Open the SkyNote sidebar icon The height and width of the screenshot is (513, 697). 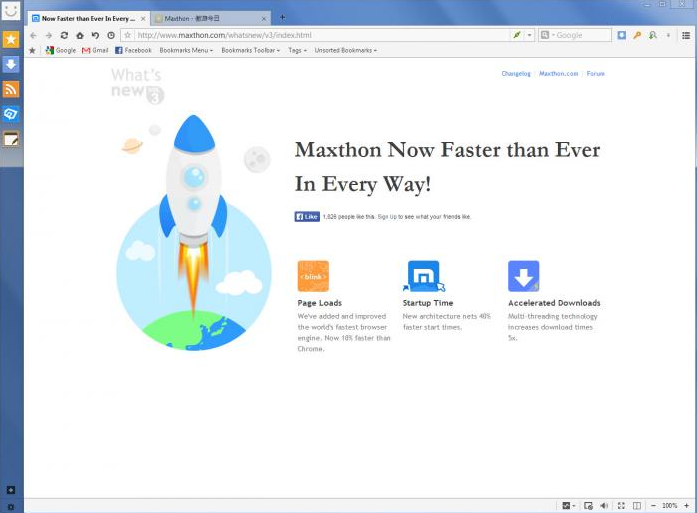tap(11, 114)
